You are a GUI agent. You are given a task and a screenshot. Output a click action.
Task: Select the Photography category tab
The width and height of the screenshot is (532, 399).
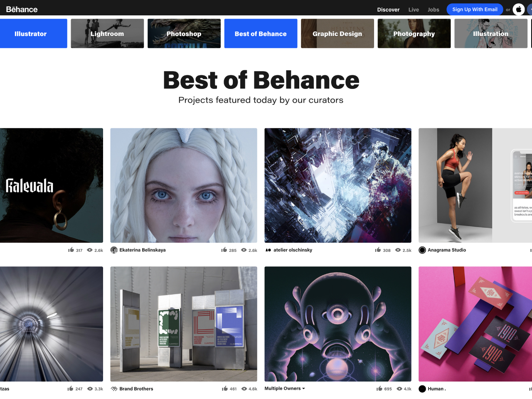[x=414, y=34]
